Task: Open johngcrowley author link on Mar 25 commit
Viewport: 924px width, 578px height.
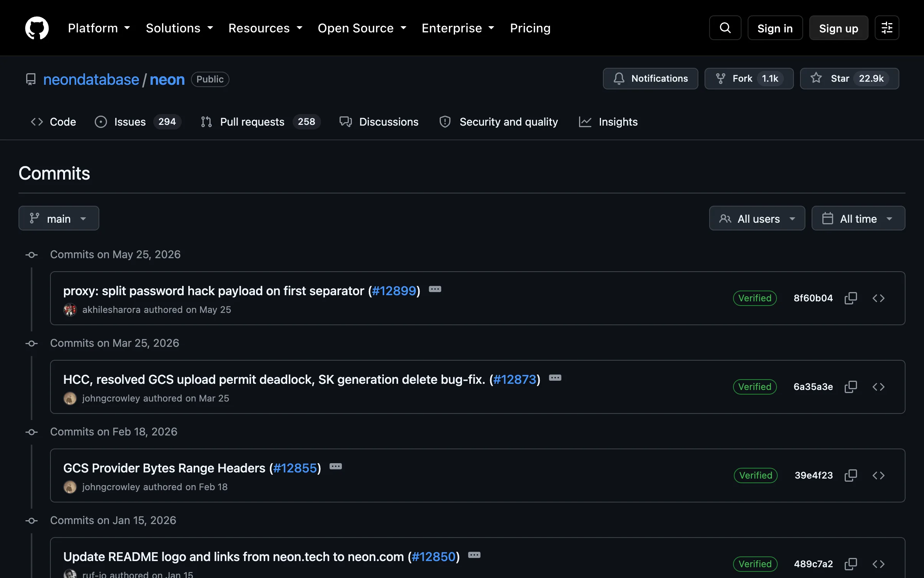Action: tap(111, 398)
